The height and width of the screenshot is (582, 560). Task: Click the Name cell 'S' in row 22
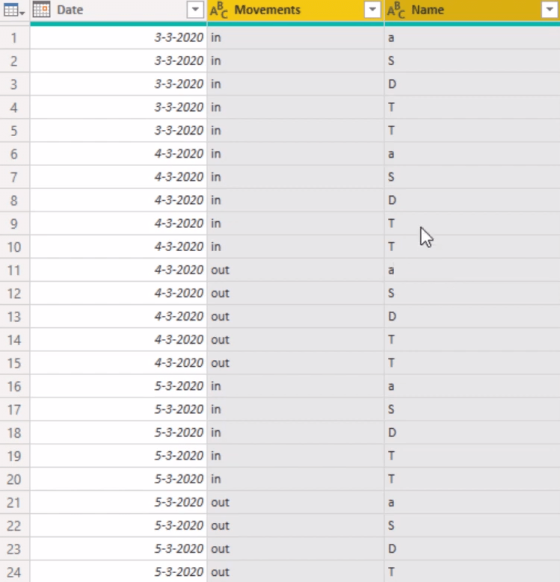click(472, 526)
